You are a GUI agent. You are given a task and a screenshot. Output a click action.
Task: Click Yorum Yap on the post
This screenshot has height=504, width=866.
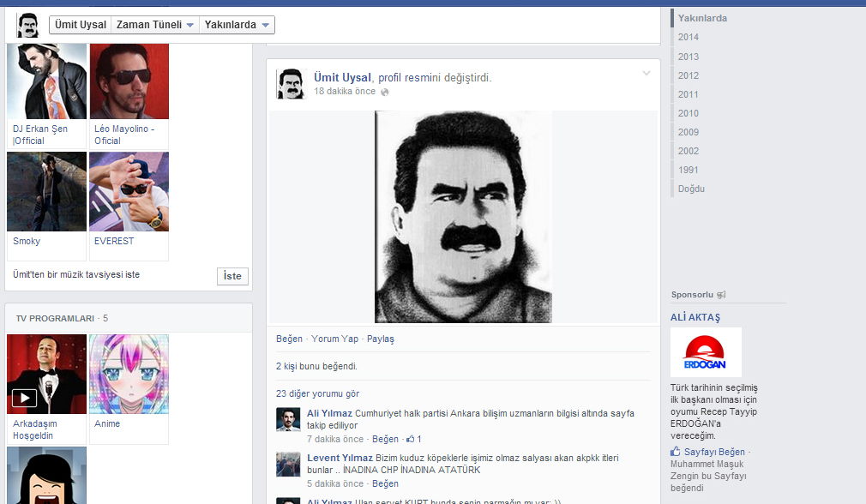pos(334,339)
